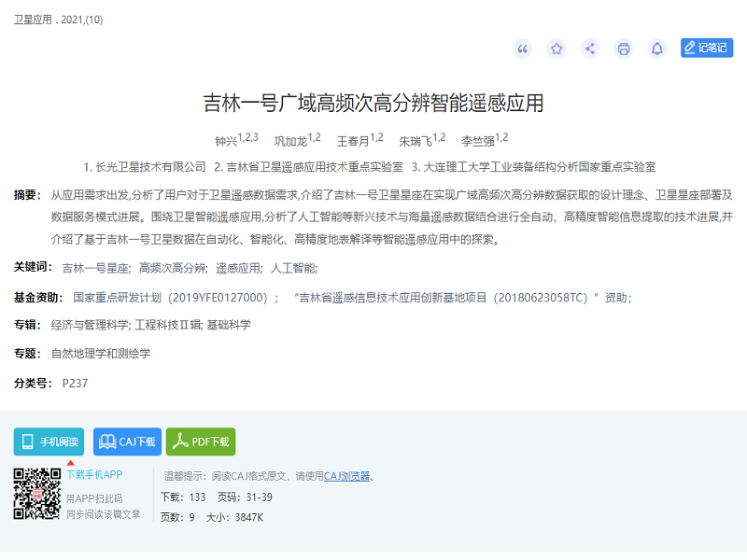
Task: Download the PDF file
Action: coord(201,441)
